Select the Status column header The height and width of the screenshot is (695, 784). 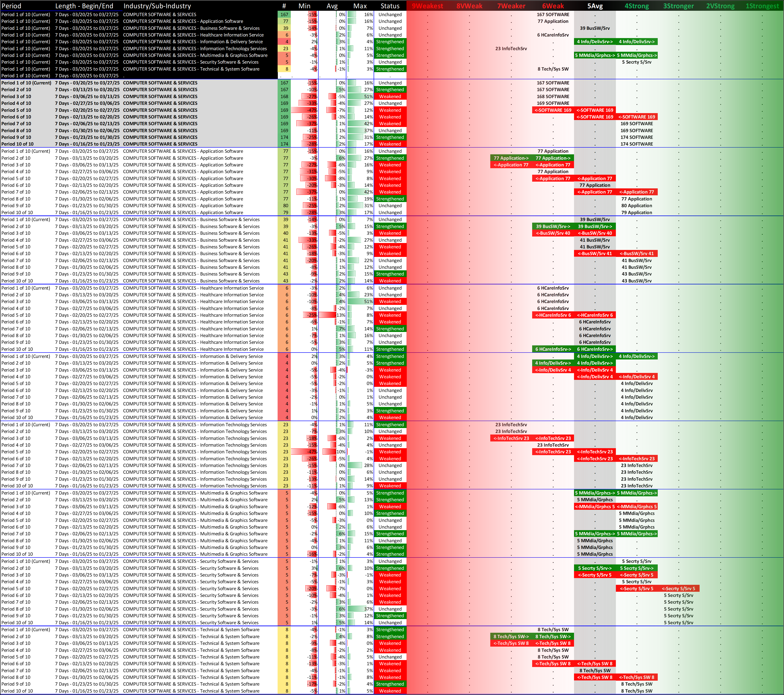[390, 6]
